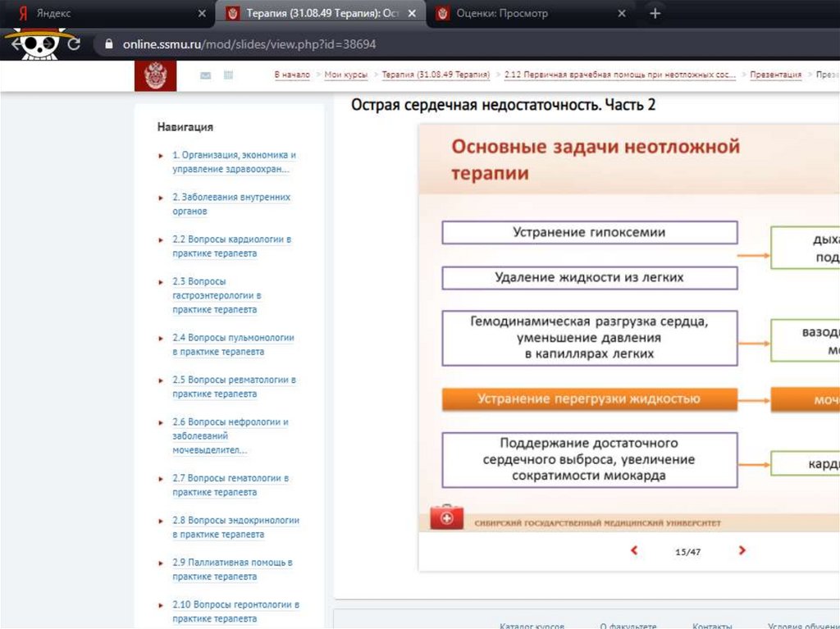Expand arrow beside '2.5 Вопросы ревматологии'
840x629 pixels.
[x=161, y=381]
